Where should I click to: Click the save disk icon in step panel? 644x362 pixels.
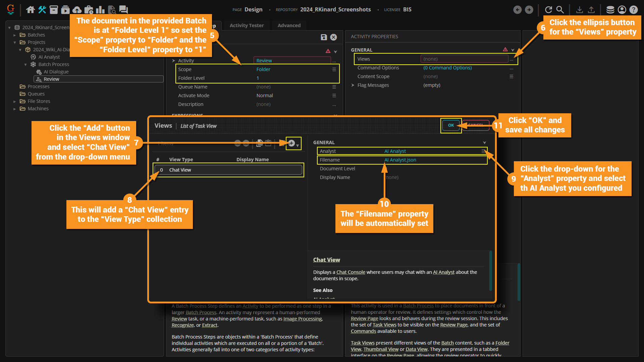324,37
